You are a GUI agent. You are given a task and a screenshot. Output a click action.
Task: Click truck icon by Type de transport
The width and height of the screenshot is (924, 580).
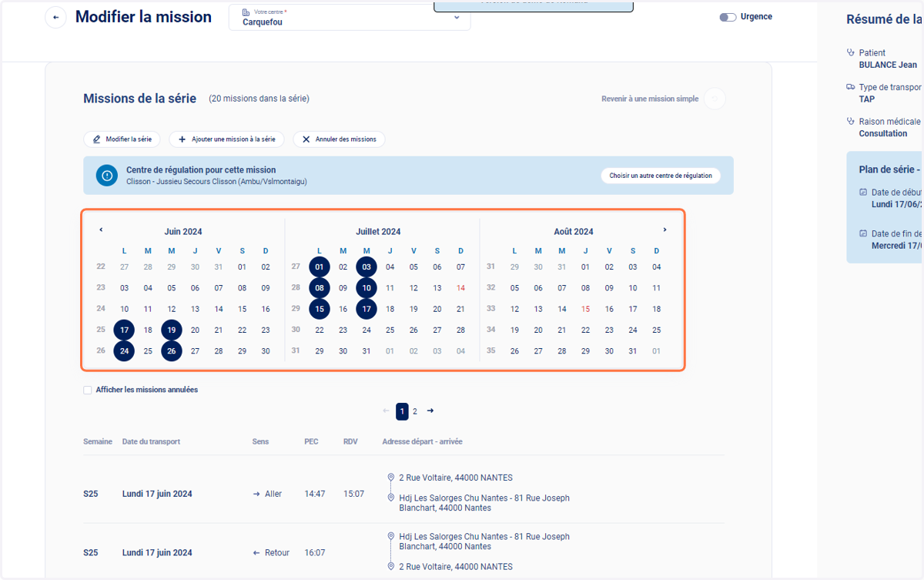click(x=851, y=87)
